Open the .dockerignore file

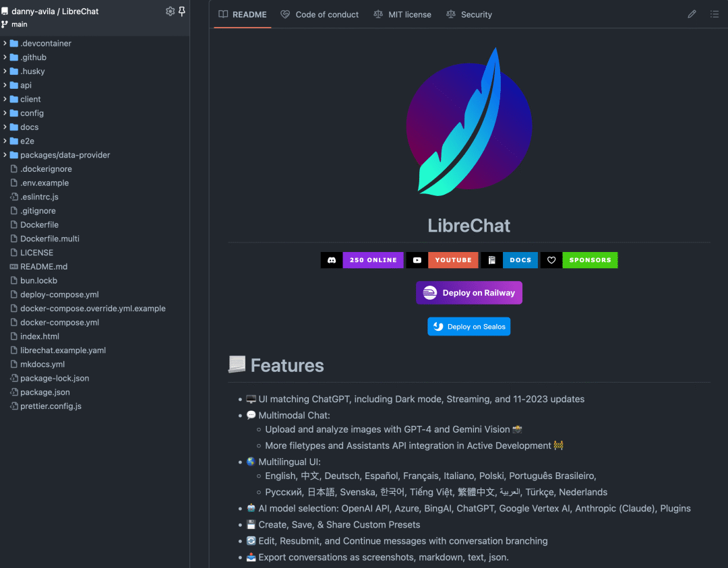coord(46,169)
